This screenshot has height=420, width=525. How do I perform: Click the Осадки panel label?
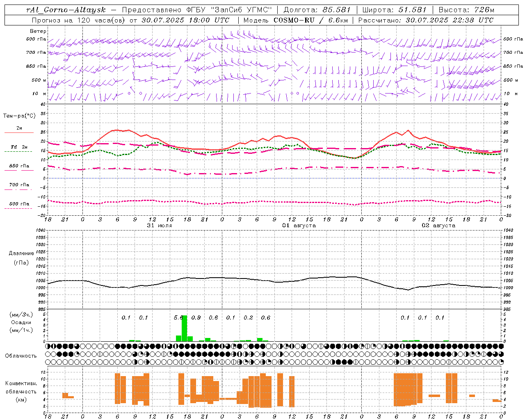pyautogui.click(x=21, y=322)
